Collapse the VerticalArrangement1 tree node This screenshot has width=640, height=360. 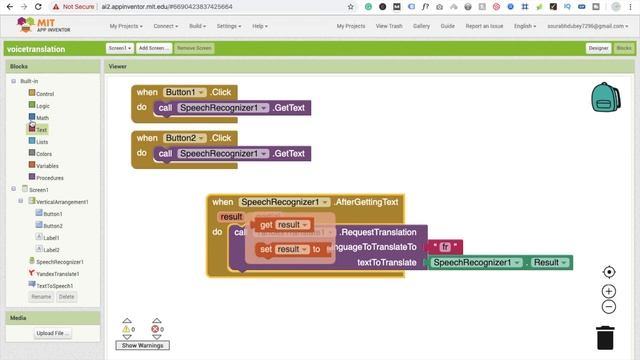(x=21, y=201)
